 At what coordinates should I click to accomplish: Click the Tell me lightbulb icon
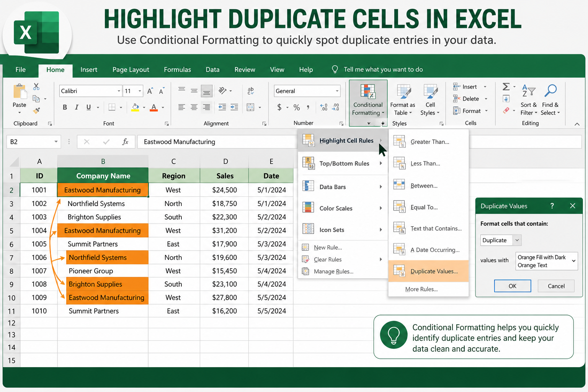click(335, 69)
